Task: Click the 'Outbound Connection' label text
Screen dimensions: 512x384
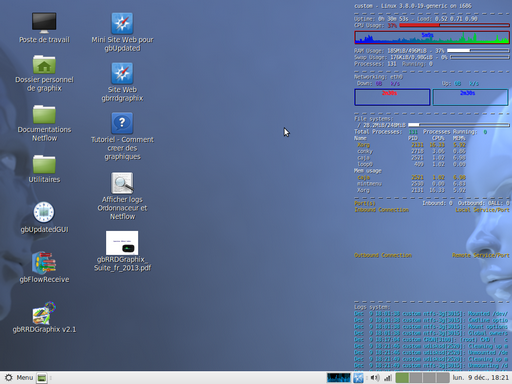Action: (383, 255)
